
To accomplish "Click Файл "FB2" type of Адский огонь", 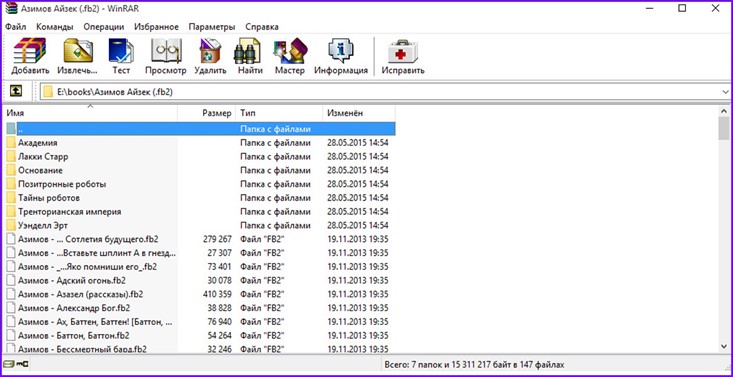I will click(262, 281).
